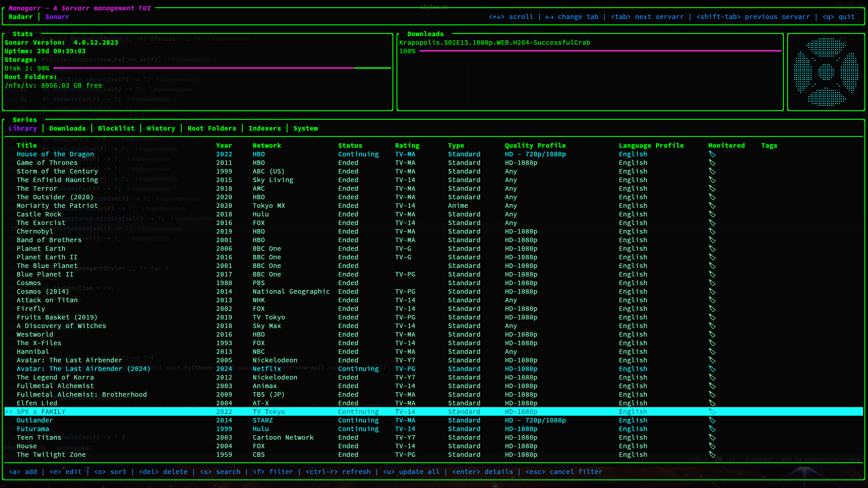Screen dimensions: 868x488
Task: Open the Blocklist tab
Action: (116, 128)
